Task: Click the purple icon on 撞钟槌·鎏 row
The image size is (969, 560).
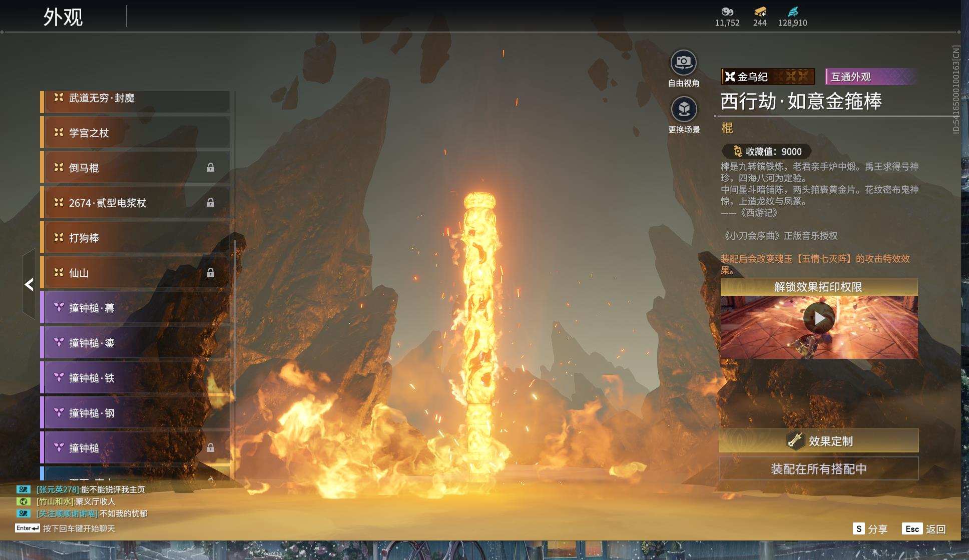Action: pos(59,342)
